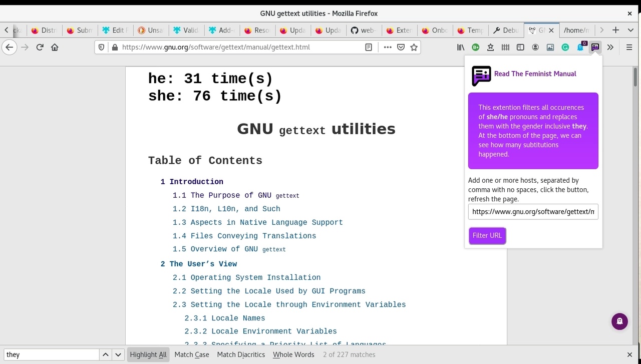Open the page actions ellipsis menu
The width and height of the screenshot is (641, 364).
[387, 47]
